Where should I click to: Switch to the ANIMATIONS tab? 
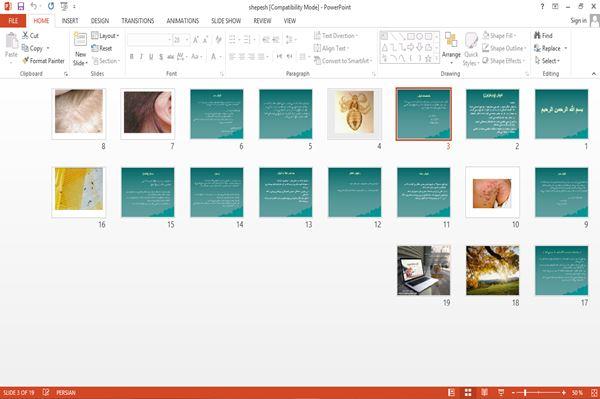point(183,21)
